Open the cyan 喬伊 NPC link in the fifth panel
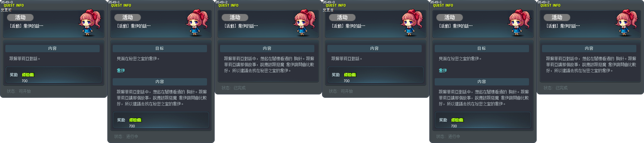The width and height of the screenshot is (644, 143). pos(443,71)
